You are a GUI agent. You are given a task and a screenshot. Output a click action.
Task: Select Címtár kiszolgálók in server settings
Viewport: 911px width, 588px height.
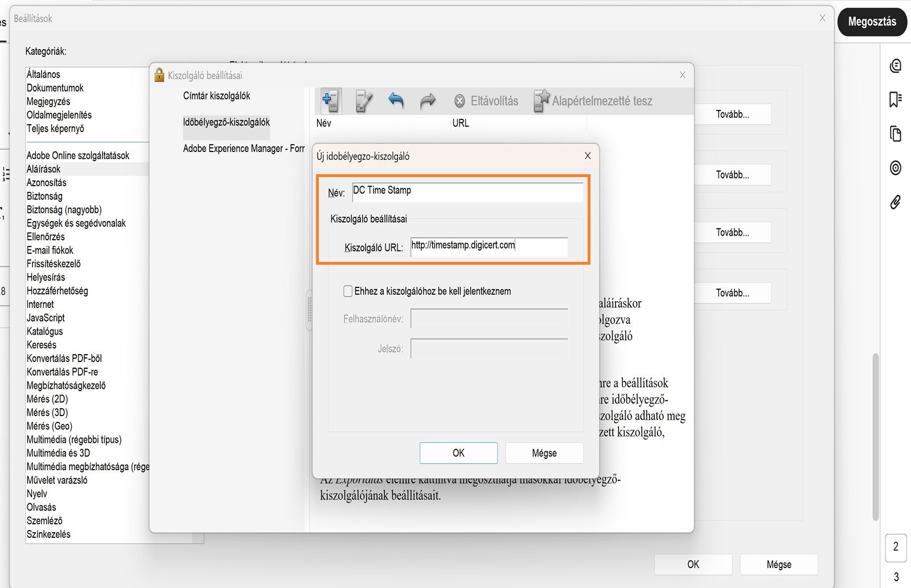tap(216, 96)
